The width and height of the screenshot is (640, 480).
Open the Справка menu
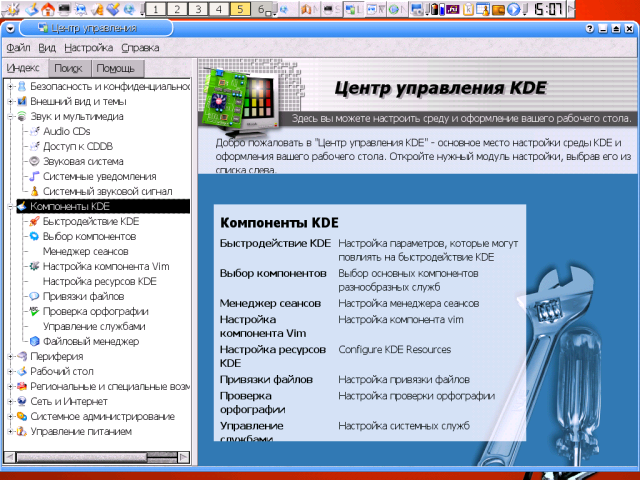tap(140, 48)
